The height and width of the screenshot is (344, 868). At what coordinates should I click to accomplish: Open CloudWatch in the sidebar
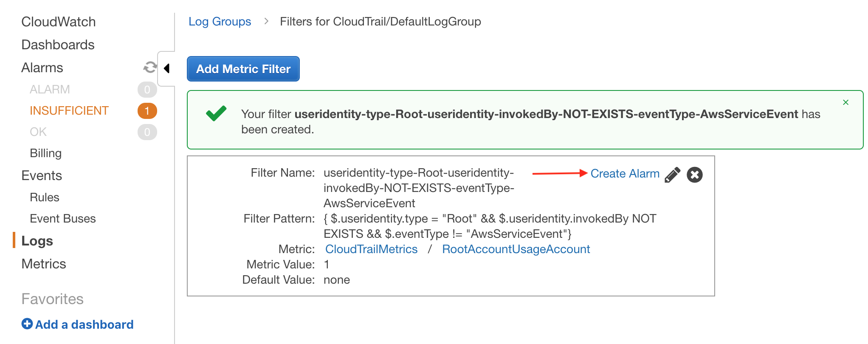[x=59, y=22]
